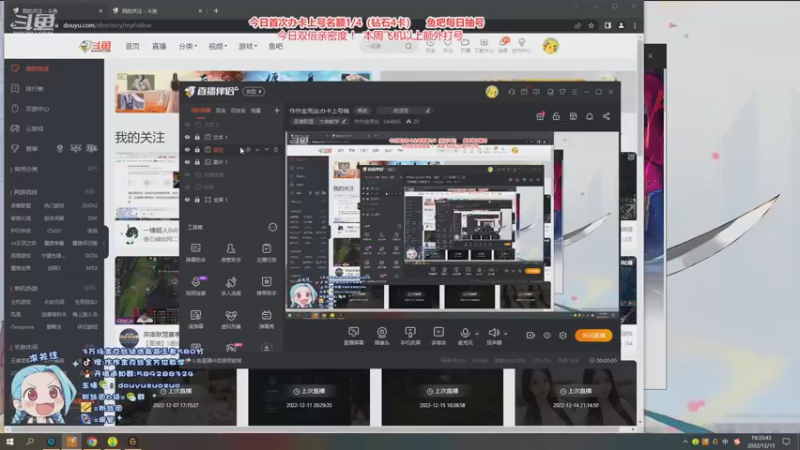
Task: Toggle preview eye icon in bottom bar
Action: pos(547,335)
